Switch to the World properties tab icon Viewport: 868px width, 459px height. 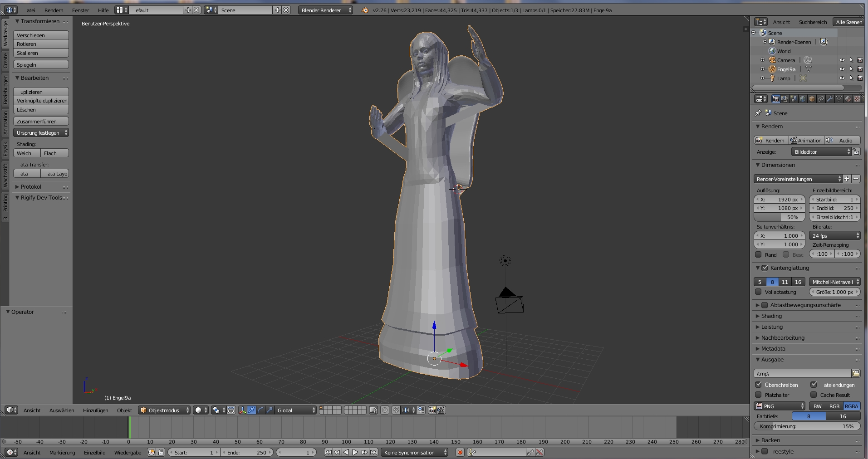[803, 99]
